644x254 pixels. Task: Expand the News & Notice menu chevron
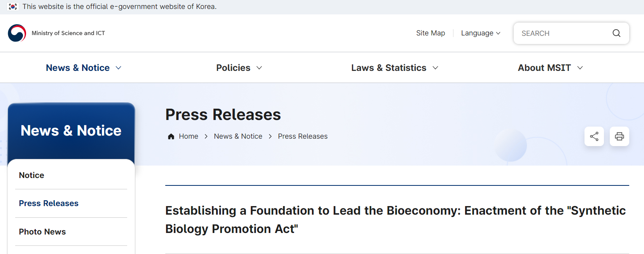119,68
